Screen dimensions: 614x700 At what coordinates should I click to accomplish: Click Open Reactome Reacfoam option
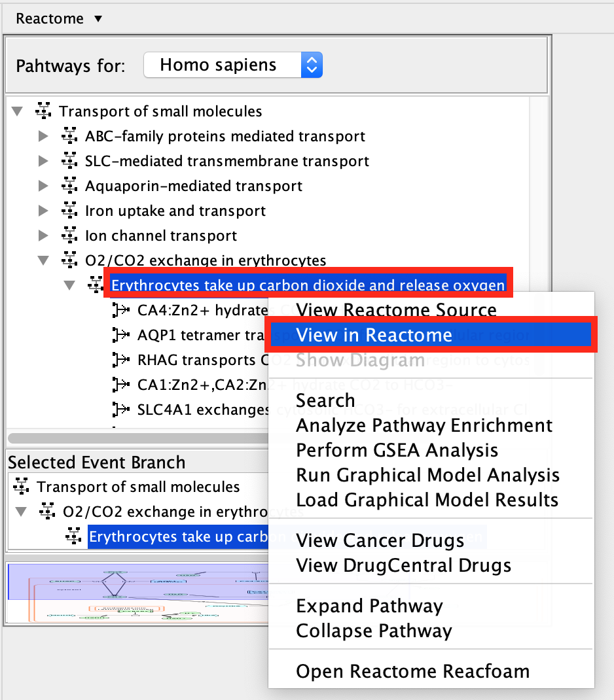tap(412, 672)
